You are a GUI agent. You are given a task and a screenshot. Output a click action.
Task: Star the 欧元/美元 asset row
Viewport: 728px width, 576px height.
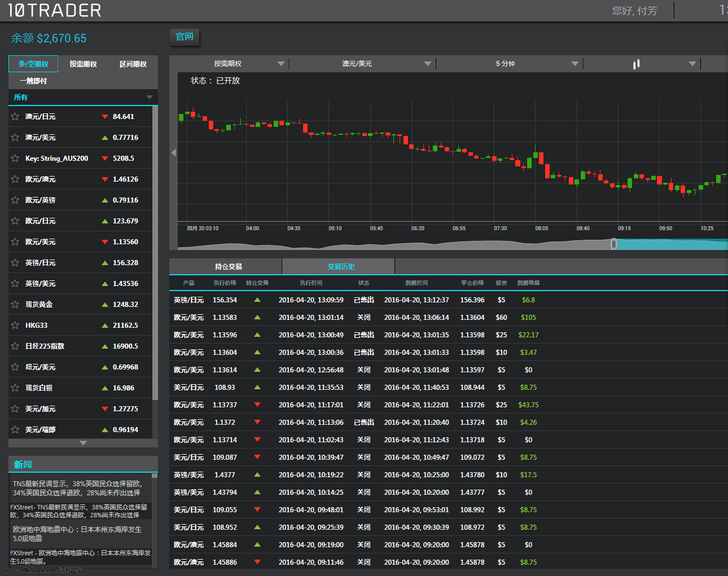click(15, 242)
